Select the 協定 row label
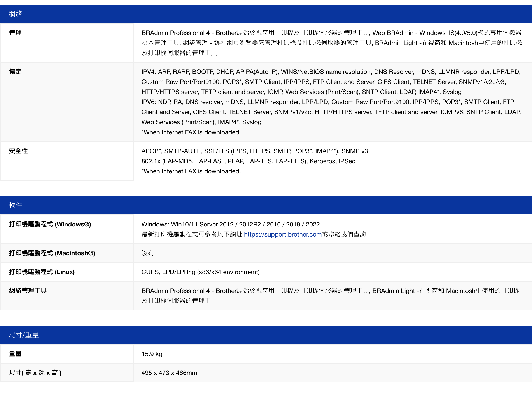The width and height of the screenshot is (532, 397). (15, 72)
